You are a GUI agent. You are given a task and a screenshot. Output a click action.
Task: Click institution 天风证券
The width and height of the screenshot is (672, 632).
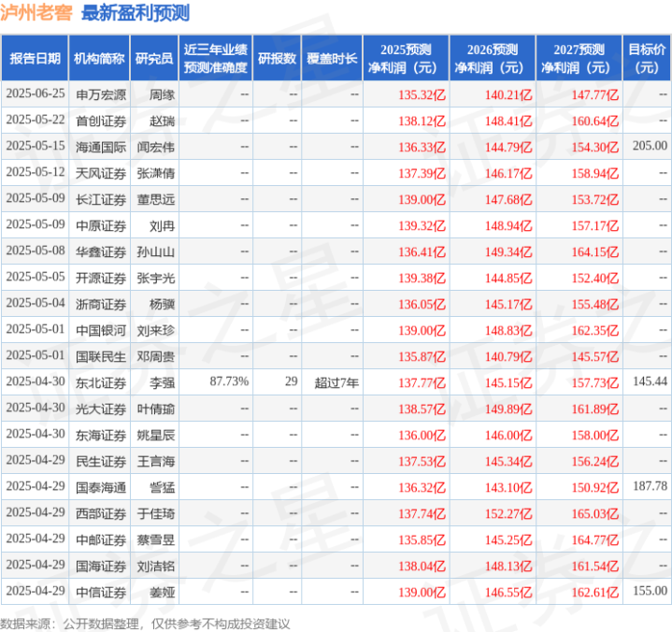pyautogui.click(x=101, y=173)
